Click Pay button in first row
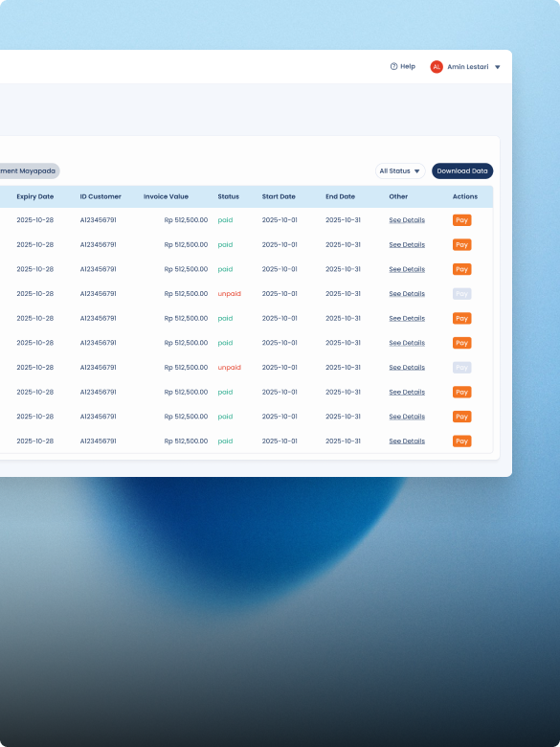Viewport: 560px width, 747px height. (462, 220)
